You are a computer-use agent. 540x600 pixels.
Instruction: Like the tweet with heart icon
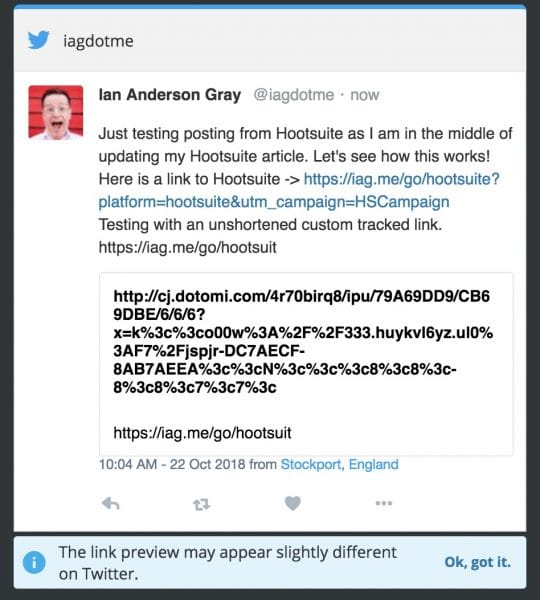pyautogui.click(x=293, y=503)
